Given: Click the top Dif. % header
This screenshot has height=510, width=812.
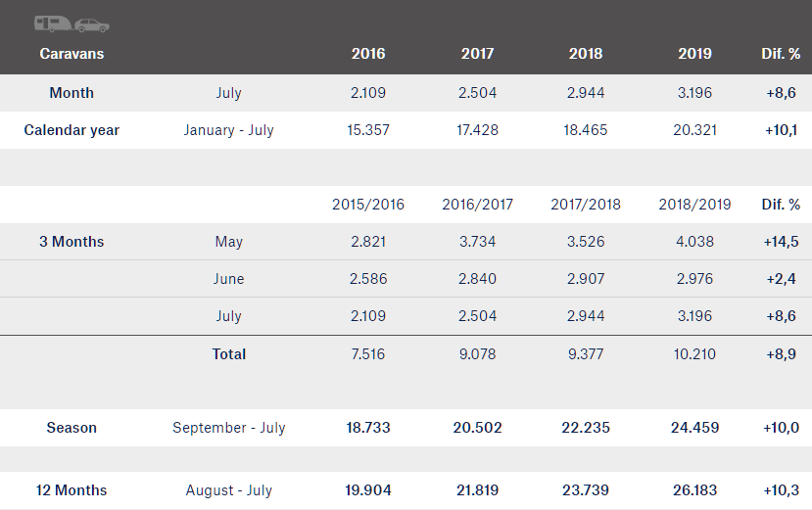Looking at the screenshot, I should coord(781,54).
